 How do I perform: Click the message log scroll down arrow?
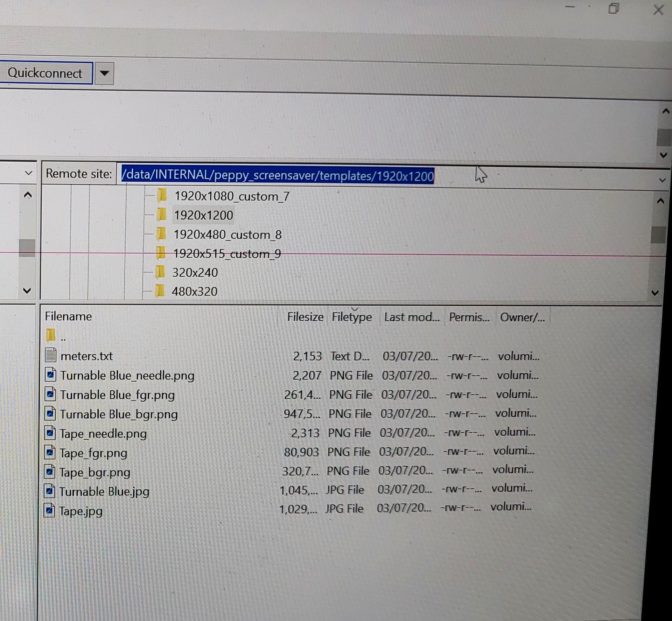tap(664, 155)
